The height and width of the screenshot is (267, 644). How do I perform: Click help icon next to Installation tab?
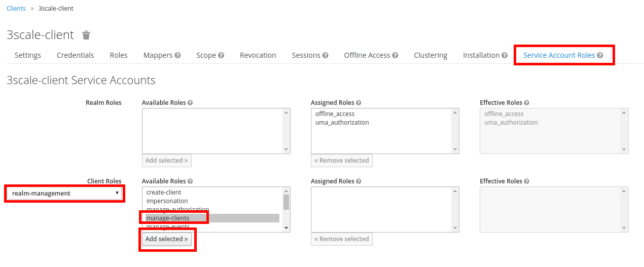(505, 55)
